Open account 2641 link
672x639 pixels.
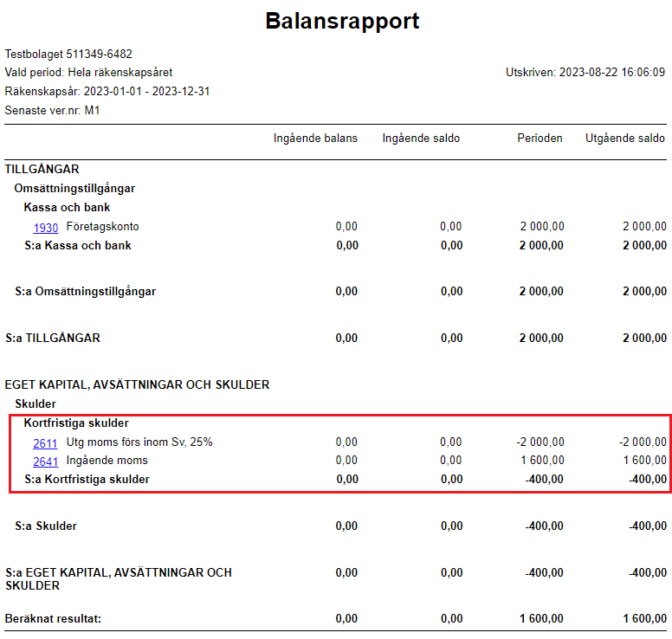point(45,461)
